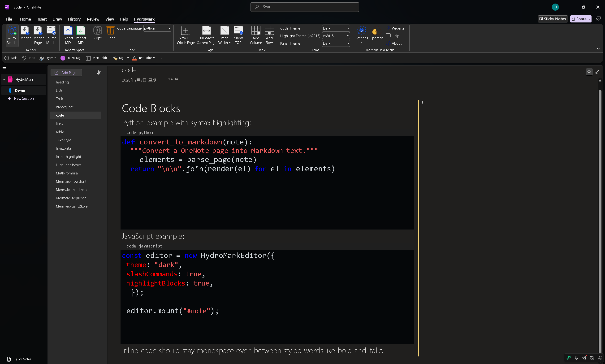The height and width of the screenshot is (364, 605).
Task: Click the Add Page button
Action: pos(66,73)
